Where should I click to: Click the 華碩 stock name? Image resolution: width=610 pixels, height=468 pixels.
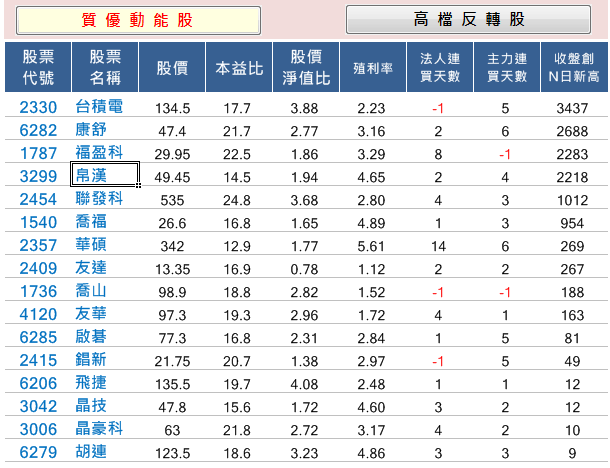91,244
